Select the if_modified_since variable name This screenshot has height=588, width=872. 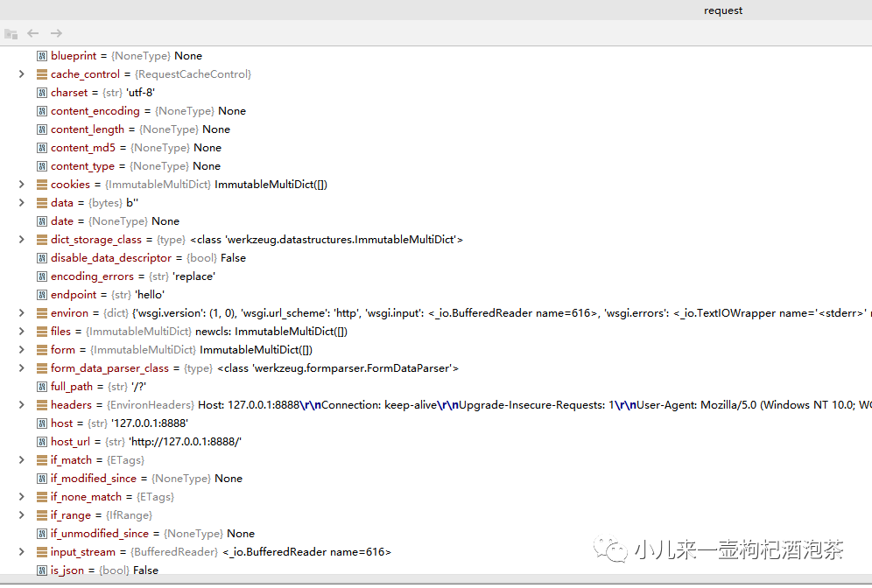(94, 478)
